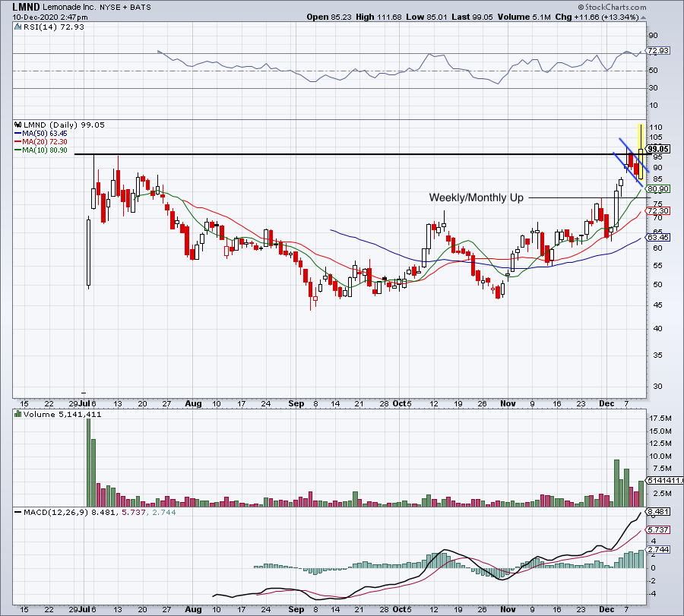The height and width of the screenshot is (616, 684).
Task: Click the 5.737 signal tag on right axis
Action: pyautogui.click(x=658, y=529)
